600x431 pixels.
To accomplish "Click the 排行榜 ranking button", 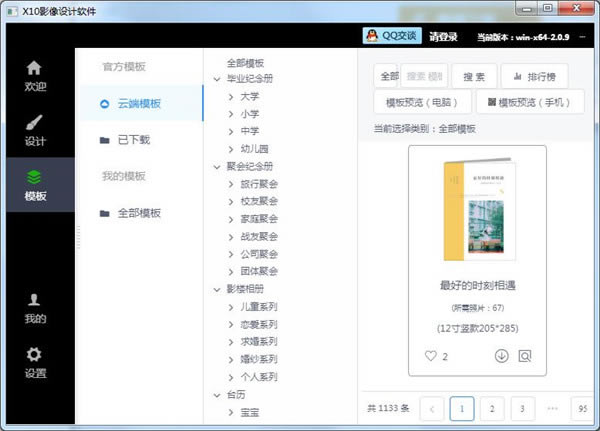I will tap(534, 77).
